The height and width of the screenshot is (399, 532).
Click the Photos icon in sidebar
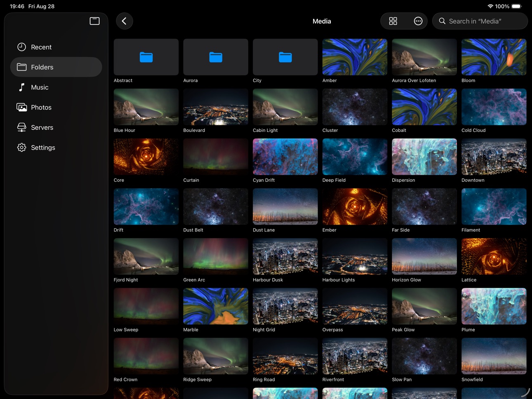coord(22,107)
